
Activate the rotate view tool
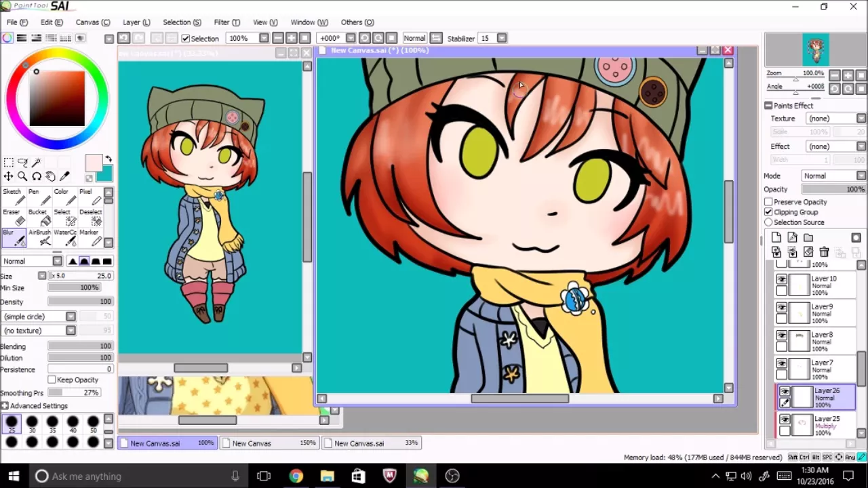point(37,176)
